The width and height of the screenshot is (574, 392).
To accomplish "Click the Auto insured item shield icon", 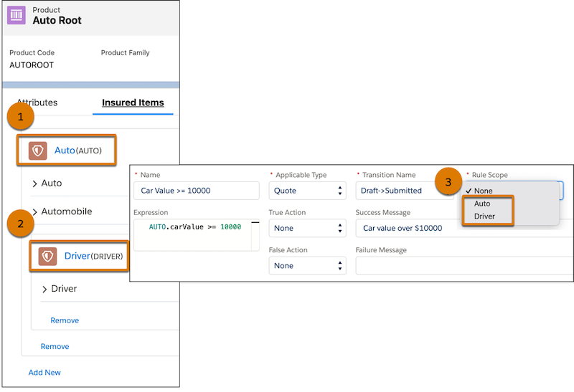I will (x=38, y=150).
